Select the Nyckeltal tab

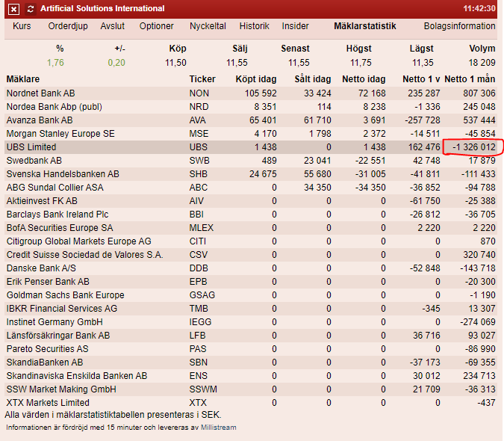click(x=208, y=26)
